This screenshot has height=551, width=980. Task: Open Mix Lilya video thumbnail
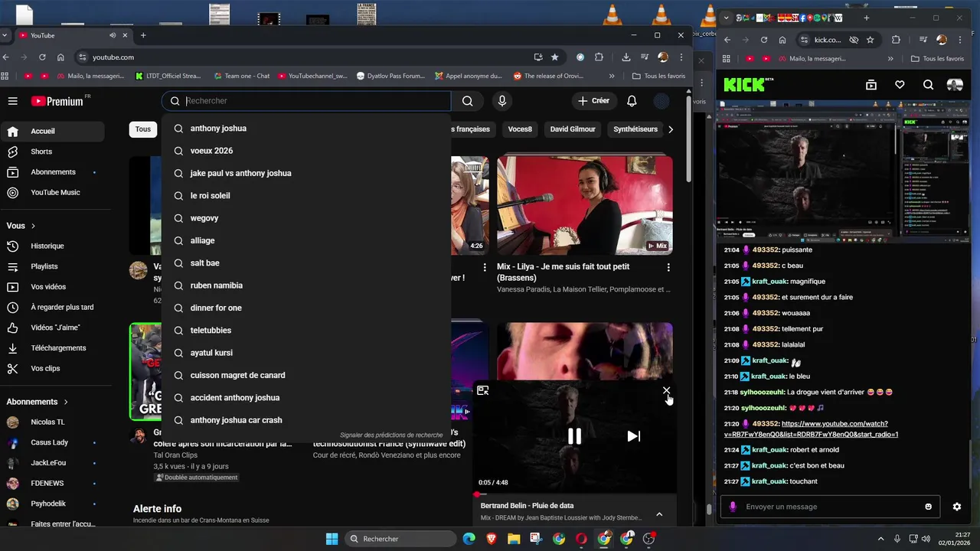(585, 205)
